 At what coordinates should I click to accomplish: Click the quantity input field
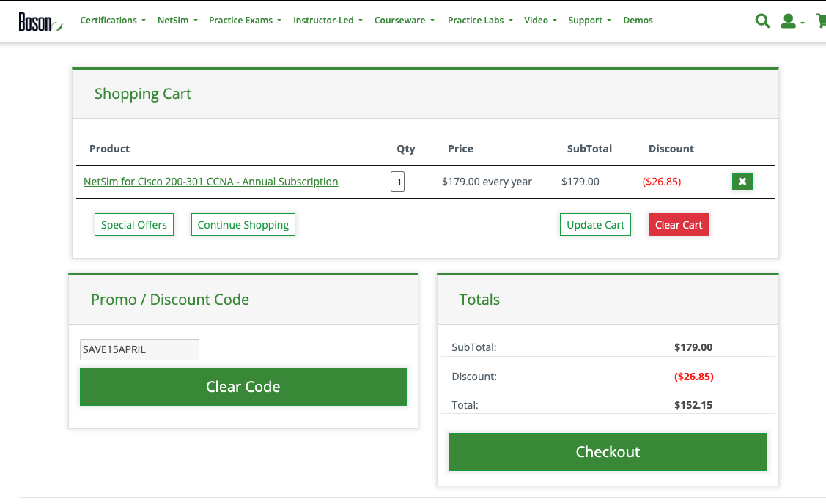point(397,181)
